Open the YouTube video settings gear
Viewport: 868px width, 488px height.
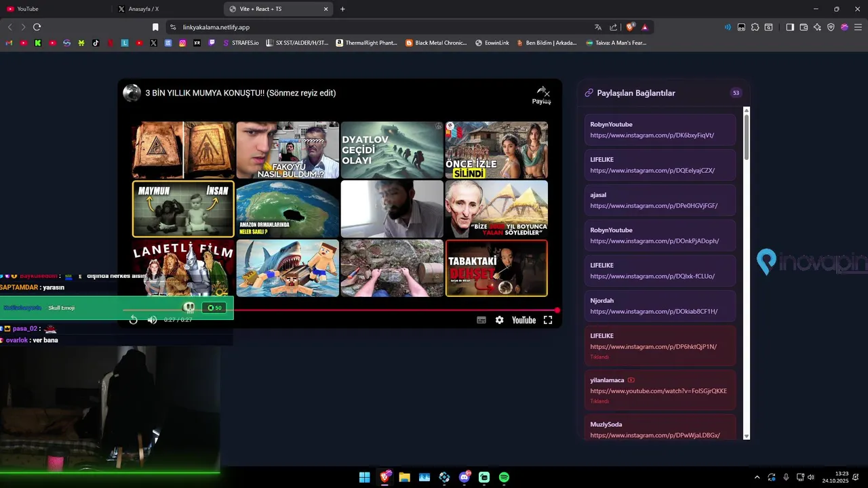pyautogui.click(x=499, y=320)
